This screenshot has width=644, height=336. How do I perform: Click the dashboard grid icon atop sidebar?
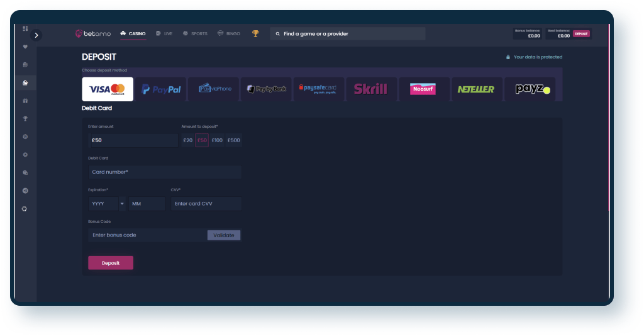[25, 28]
